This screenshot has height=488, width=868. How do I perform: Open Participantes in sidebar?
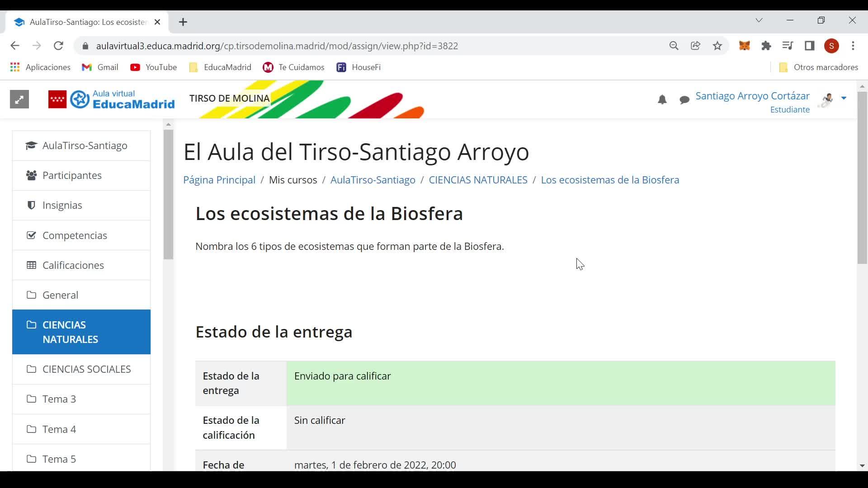point(72,175)
